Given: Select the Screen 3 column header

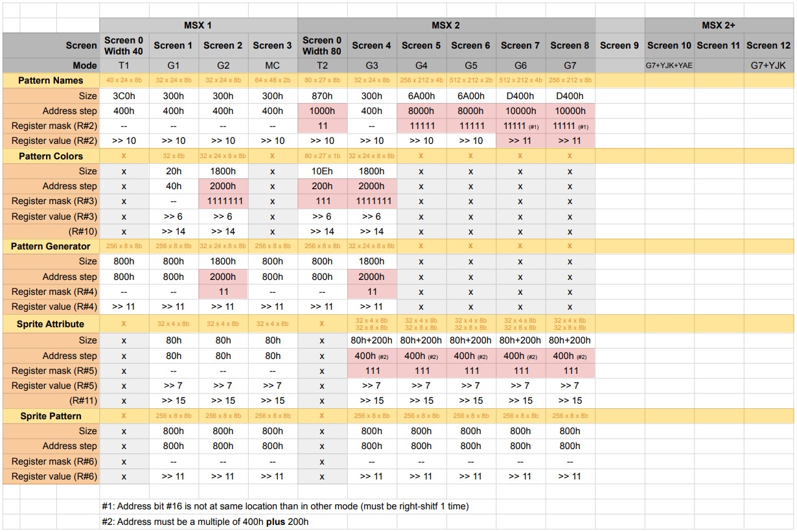Looking at the screenshot, I should (x=272, y=45).
